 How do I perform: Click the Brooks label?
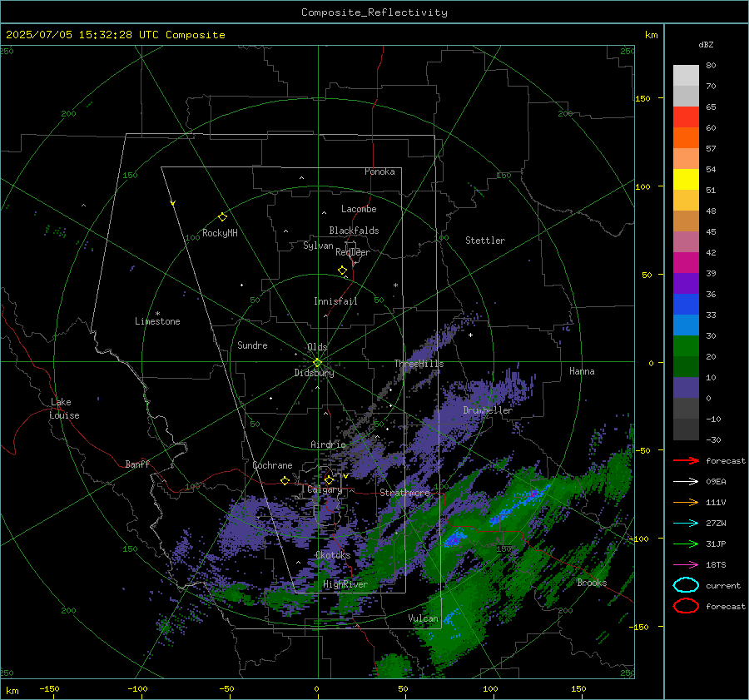(x=592, y=583)
